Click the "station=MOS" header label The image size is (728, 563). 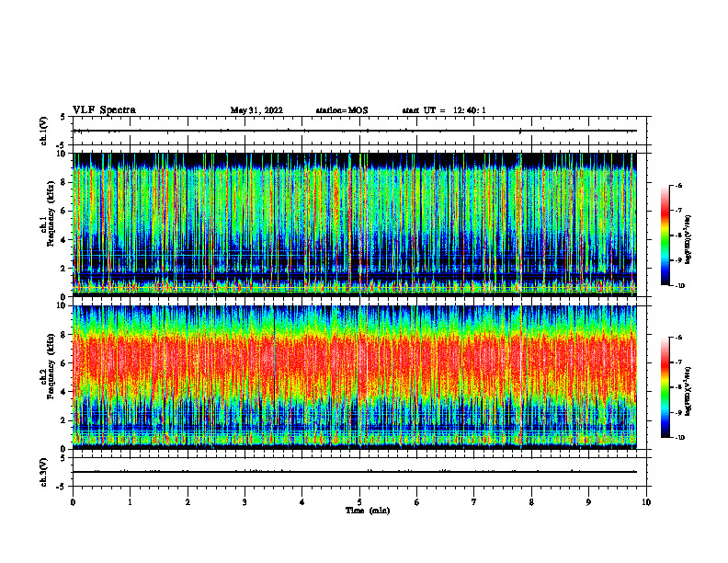coord(342,110)
